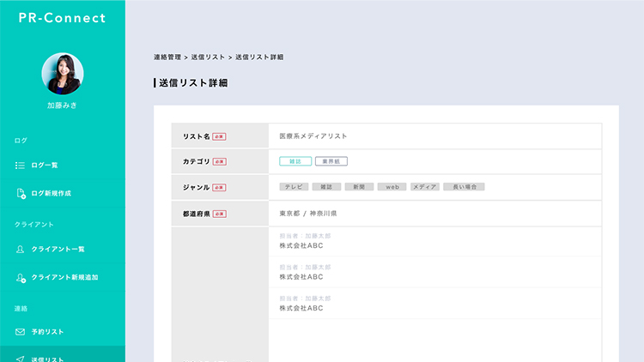
Task: Click the web genre tag
Action: [392, 187]
